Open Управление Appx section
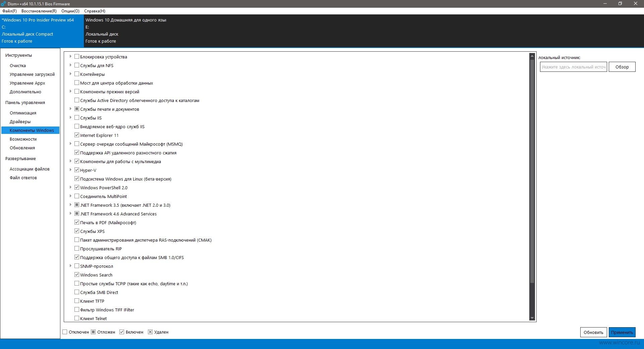 tap(27, 83)
